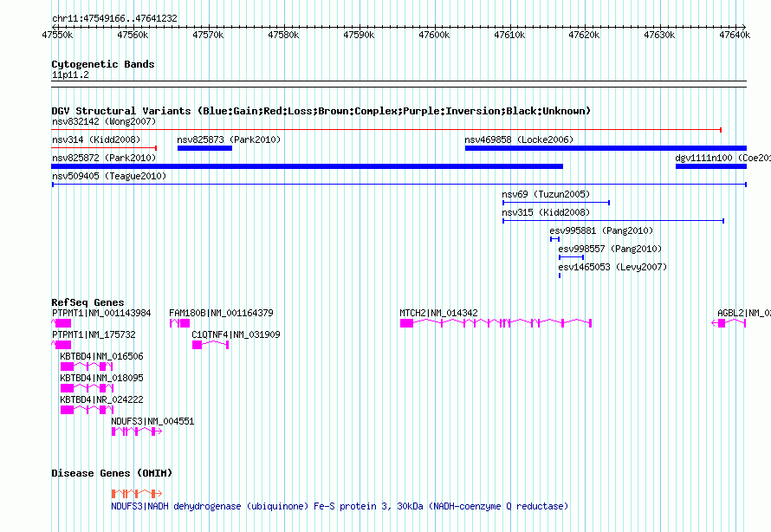Click the orange NDUFS3 OMIM disease gene glyph
The width and height of the screenshot is (771, 532).
click(137, 493)
